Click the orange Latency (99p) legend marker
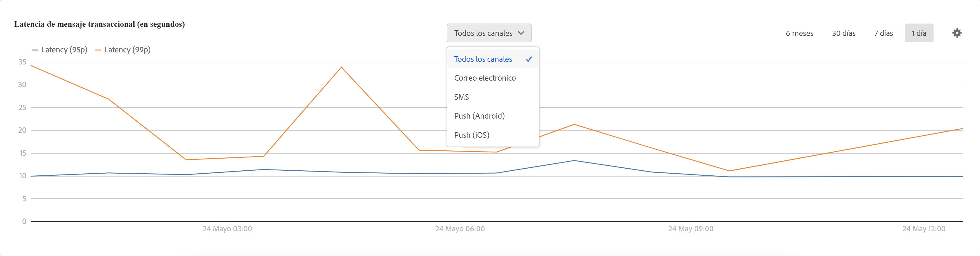 coord(98,50)
